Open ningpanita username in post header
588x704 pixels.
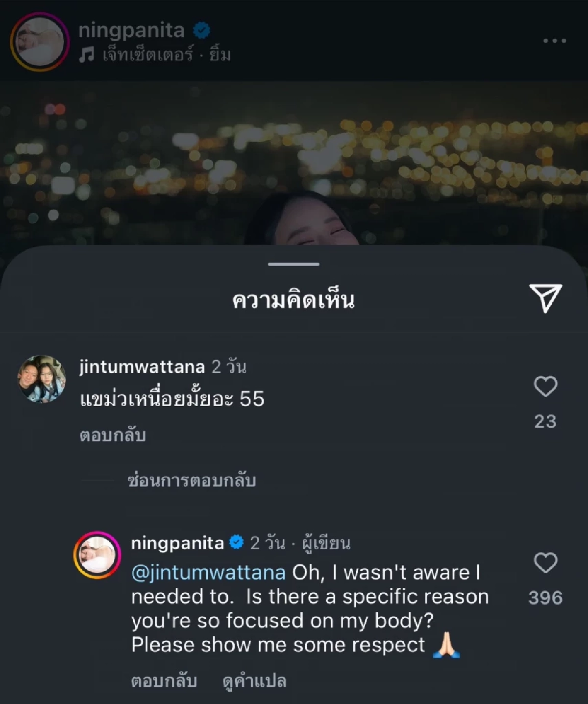point(131,30)
